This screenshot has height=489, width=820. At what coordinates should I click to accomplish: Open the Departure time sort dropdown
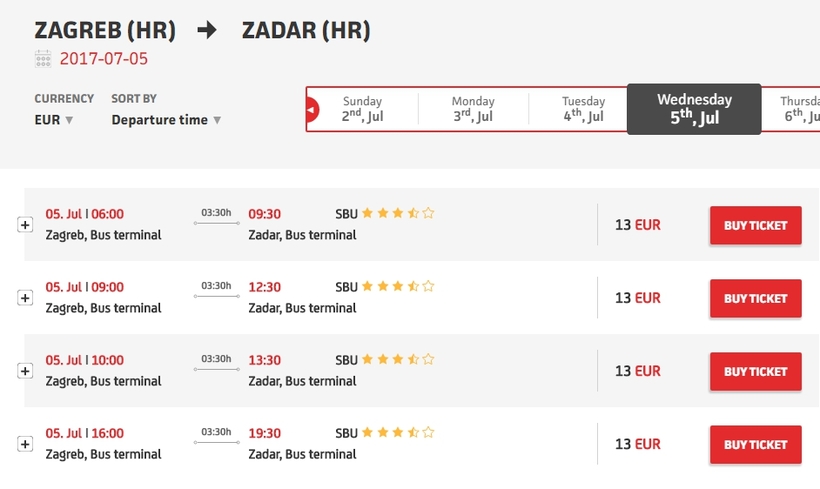point(166,120)
